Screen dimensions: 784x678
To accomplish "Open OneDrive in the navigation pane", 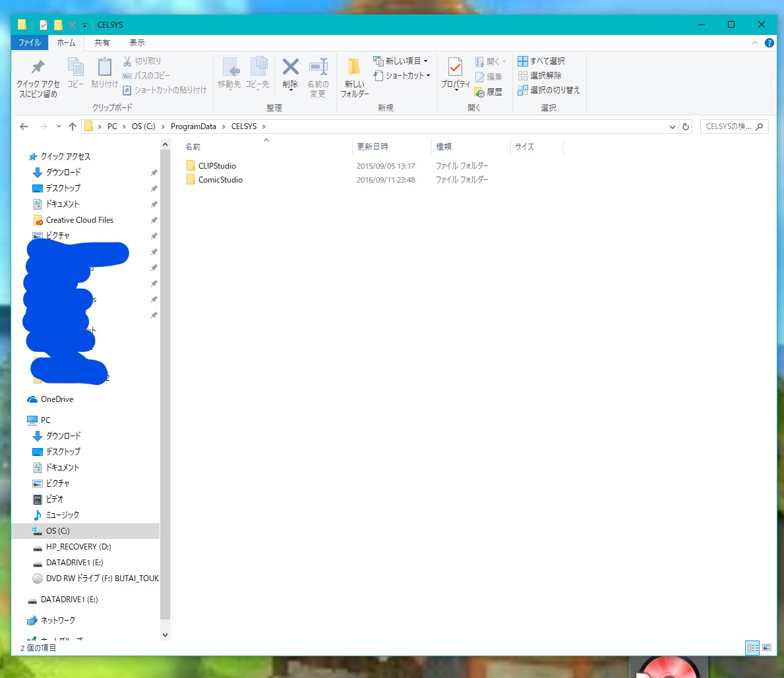I will pyautogui.click(x=57, y=399).
